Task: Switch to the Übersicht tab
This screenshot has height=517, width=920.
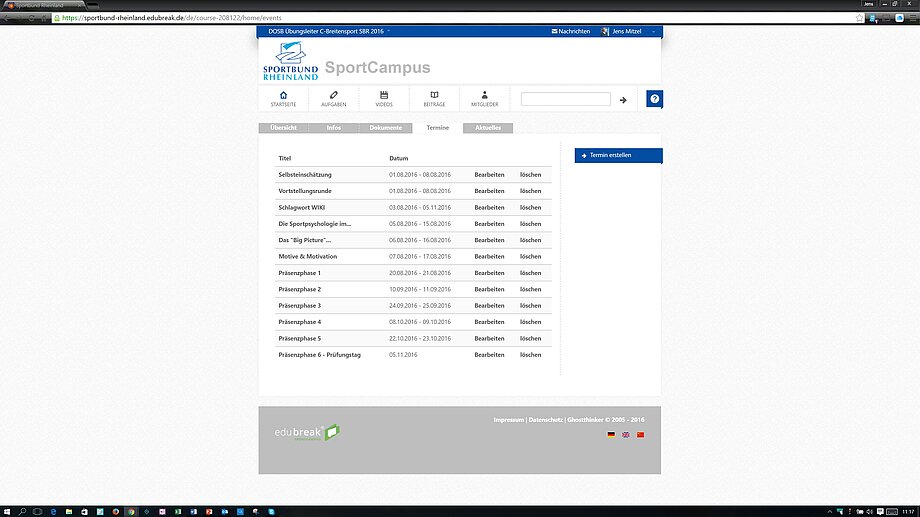Action: (283, 128)
